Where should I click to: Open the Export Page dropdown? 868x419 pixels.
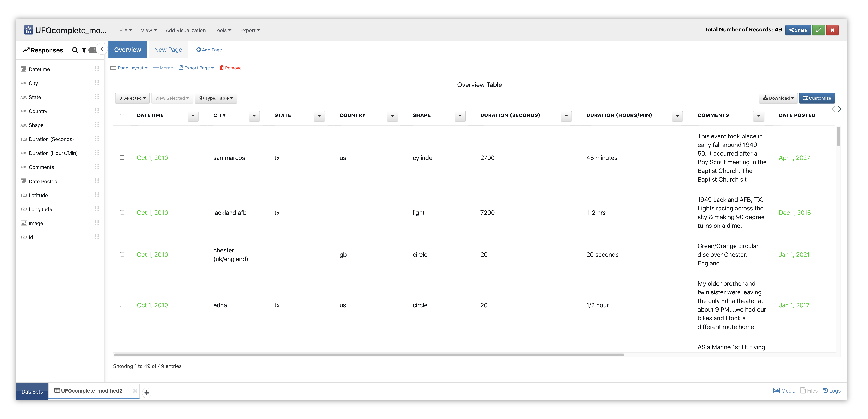196,68
